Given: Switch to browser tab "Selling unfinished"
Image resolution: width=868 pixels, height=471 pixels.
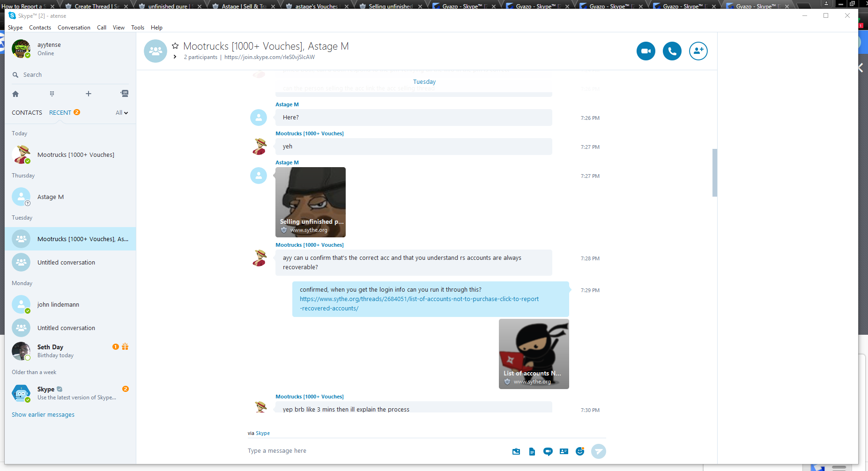Looking at the screenshot, I should (x=390, y=5).
